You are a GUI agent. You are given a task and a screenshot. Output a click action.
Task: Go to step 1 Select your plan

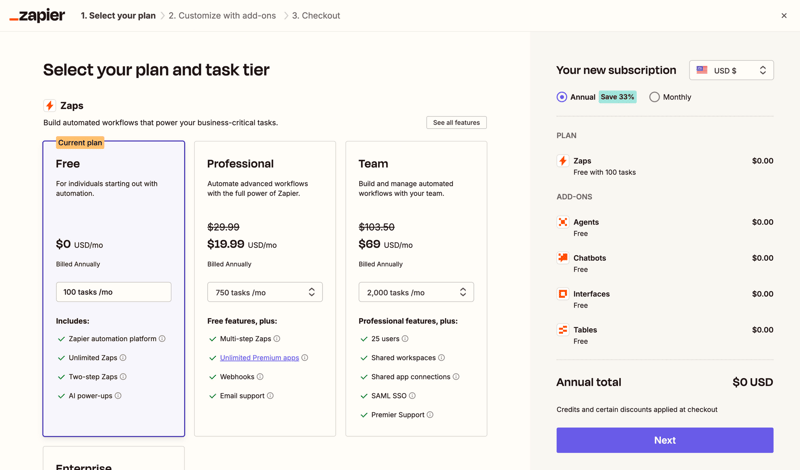pos(118,16)
